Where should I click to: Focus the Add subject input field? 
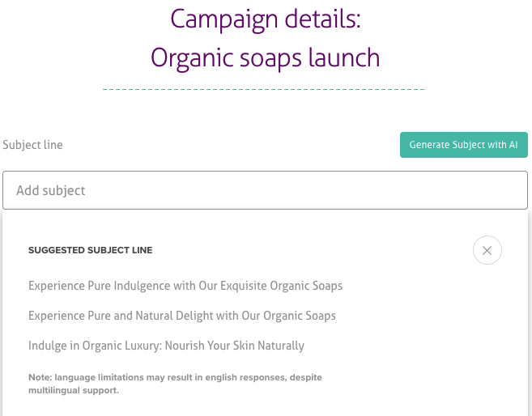pyautogui.click(x=265, y=190)
